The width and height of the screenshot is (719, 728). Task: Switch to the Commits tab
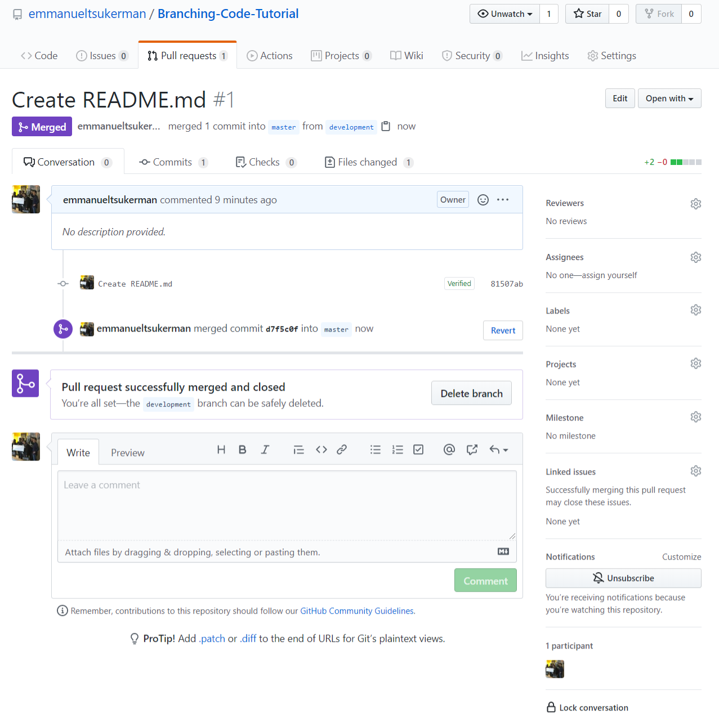(173, 162)
